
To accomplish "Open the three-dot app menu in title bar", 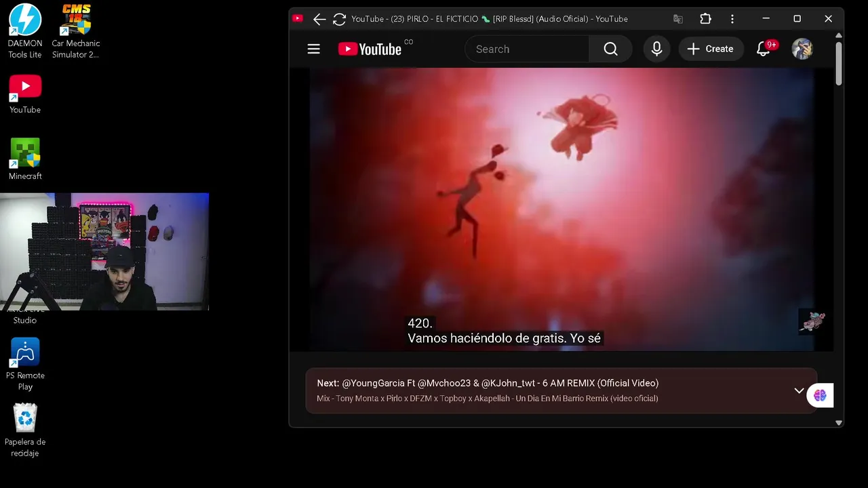I will (732, 19).
